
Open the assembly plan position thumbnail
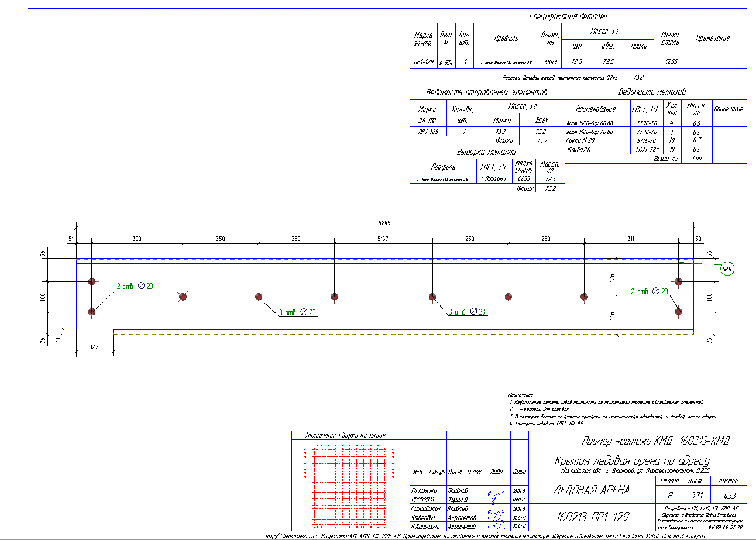pyautogui.click(x=350, y=484)
